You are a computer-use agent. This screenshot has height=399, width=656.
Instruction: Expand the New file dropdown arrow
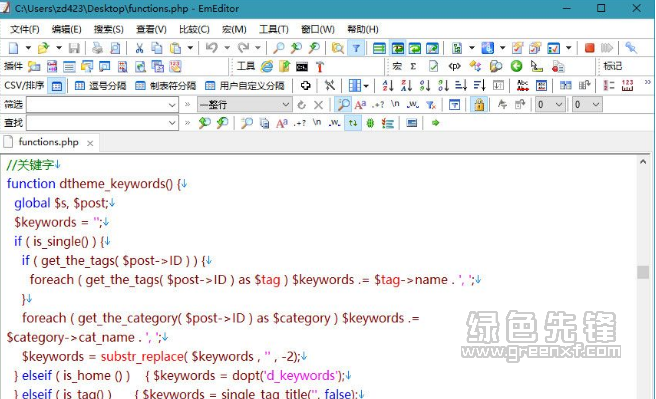point(28,48)
